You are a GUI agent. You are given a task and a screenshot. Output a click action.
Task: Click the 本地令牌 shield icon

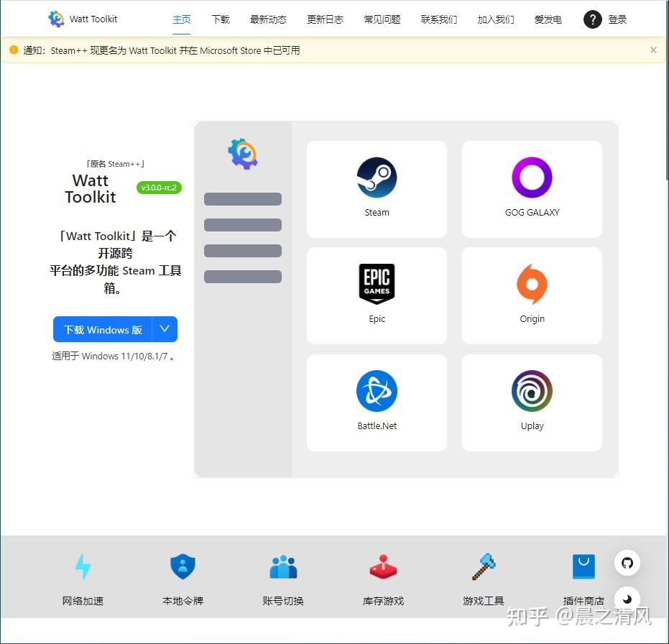pyautogui.click(x=183, y=567)
